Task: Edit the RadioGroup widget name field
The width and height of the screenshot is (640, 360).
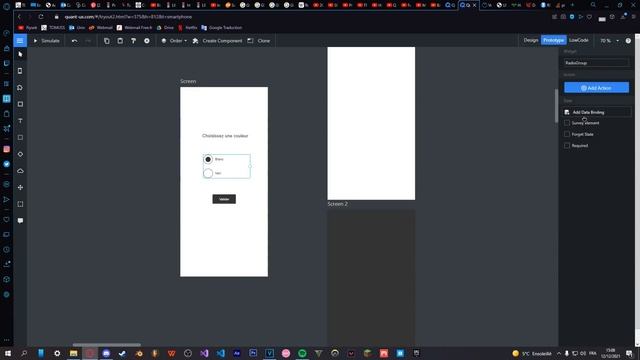Action: (x=596, y=63)
